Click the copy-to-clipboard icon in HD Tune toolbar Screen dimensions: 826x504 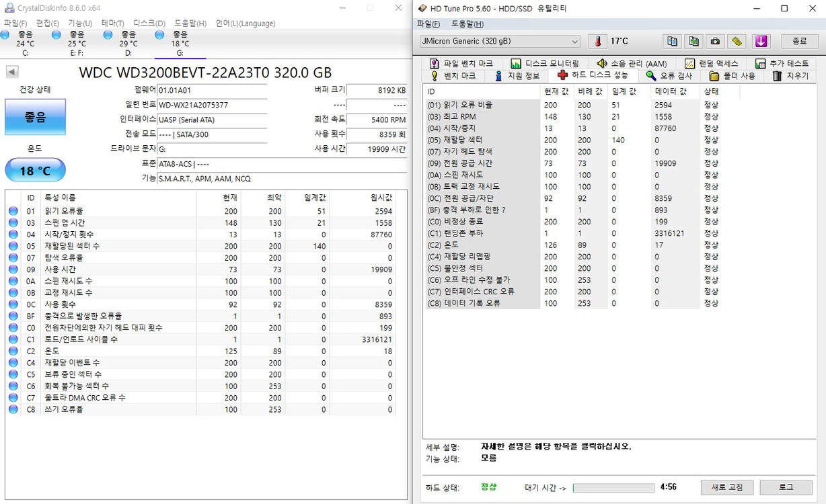[672, 41]
